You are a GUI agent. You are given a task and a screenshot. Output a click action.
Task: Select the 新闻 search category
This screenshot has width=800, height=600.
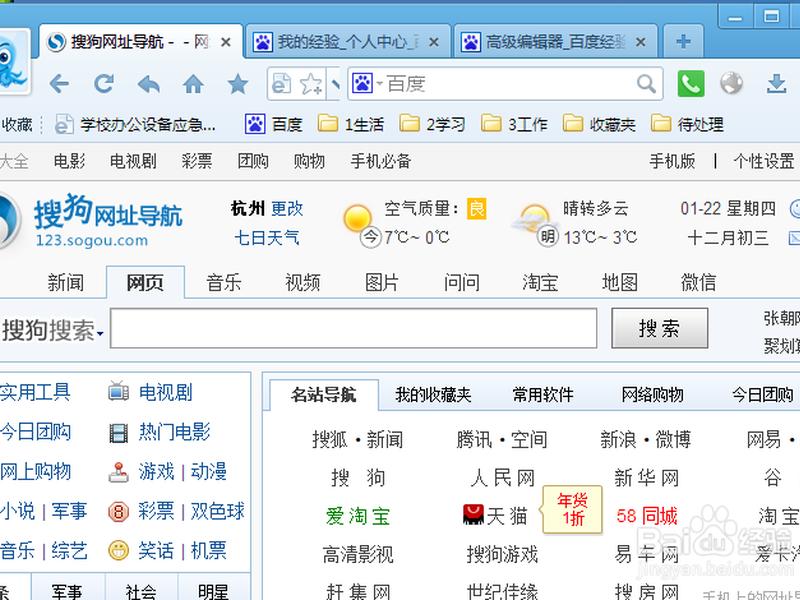[x=66, y=282]
